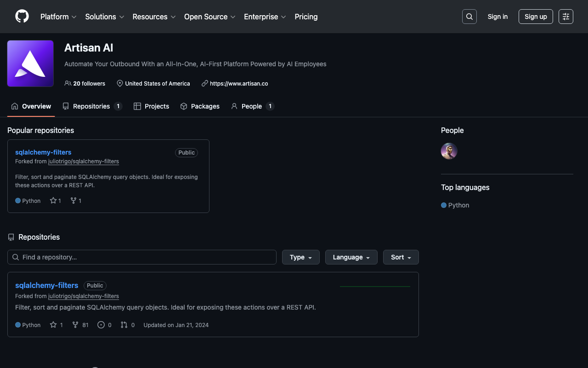This screenshot has width=588, height=368.
Task: Open the search magnifier button
Action: (469, 17)
